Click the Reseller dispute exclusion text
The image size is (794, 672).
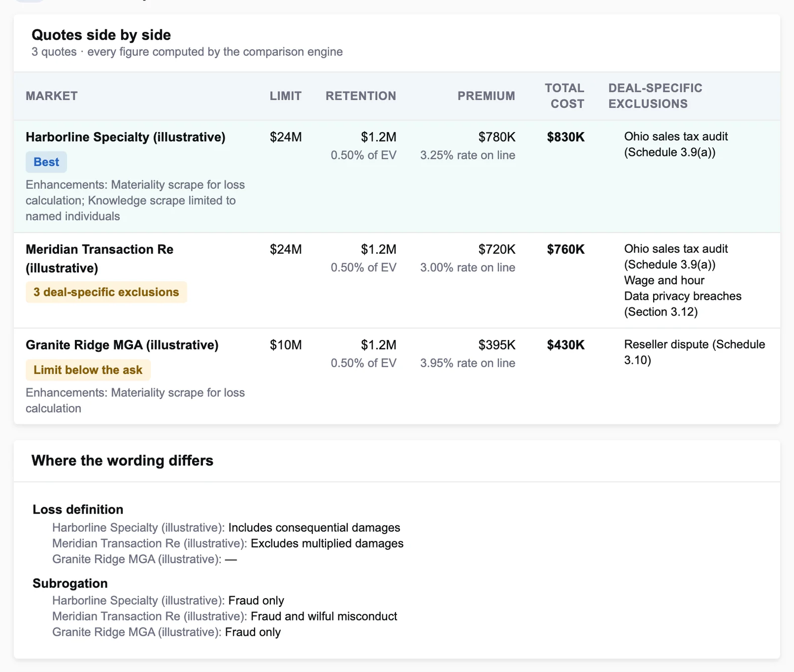click(695, 352)
